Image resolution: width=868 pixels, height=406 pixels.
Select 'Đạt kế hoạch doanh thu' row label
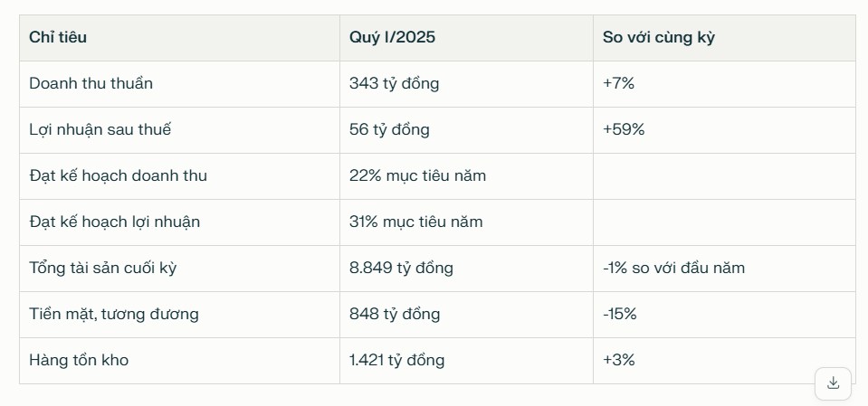[x=118, y=175]
